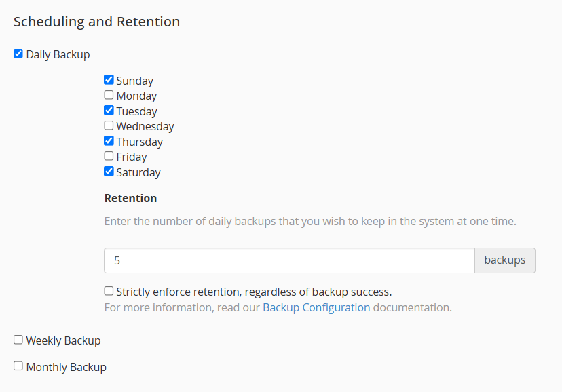Disable the Daily Backup option
Image resolution: width=562 pixels, height=392 pixels.
18,54
